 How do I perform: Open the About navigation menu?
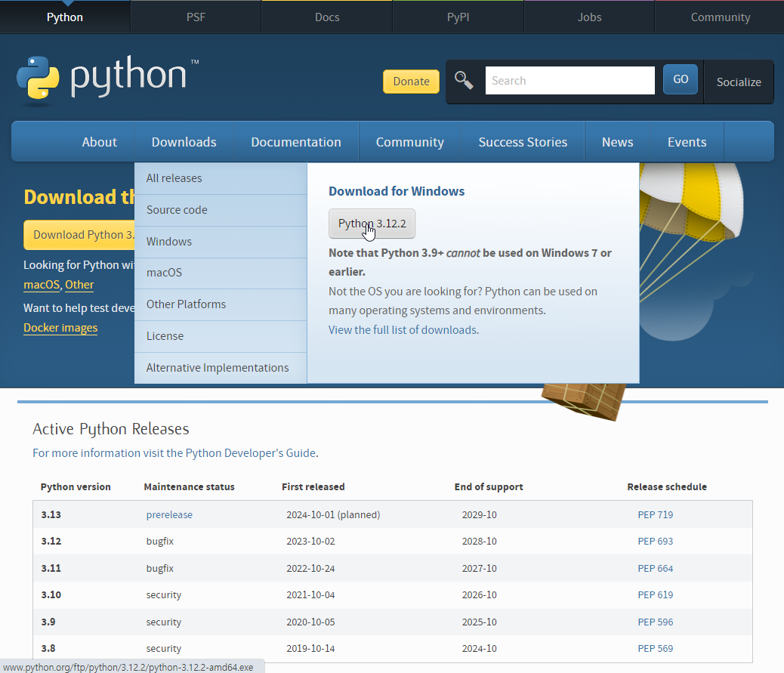[99, 142]
